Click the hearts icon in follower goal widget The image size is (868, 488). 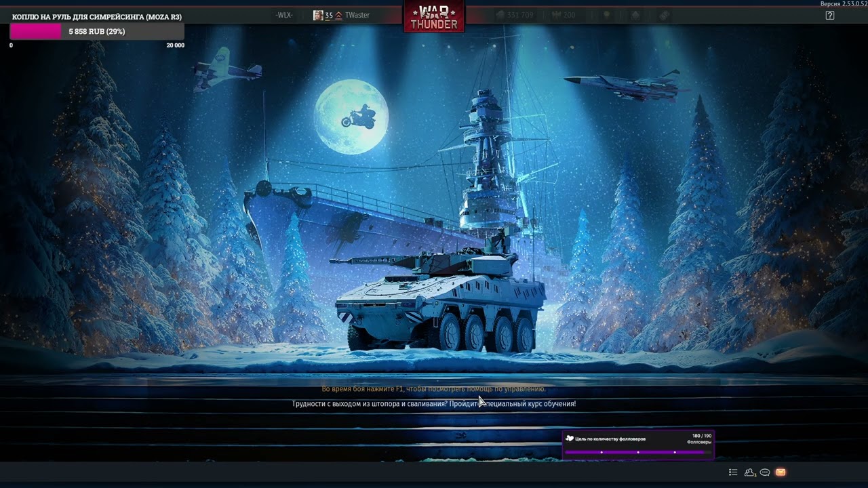(570, 439)
